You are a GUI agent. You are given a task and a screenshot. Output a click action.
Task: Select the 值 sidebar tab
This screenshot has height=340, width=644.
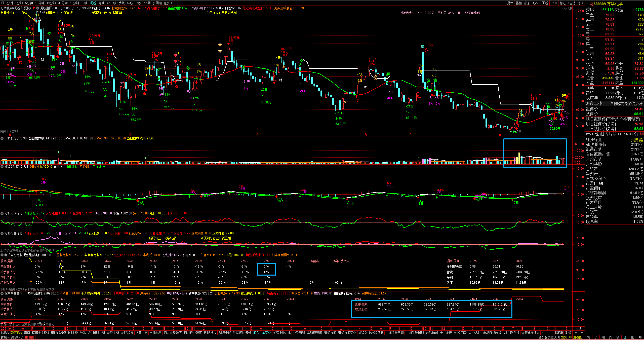pyautogui.click(x=625, y=337)
